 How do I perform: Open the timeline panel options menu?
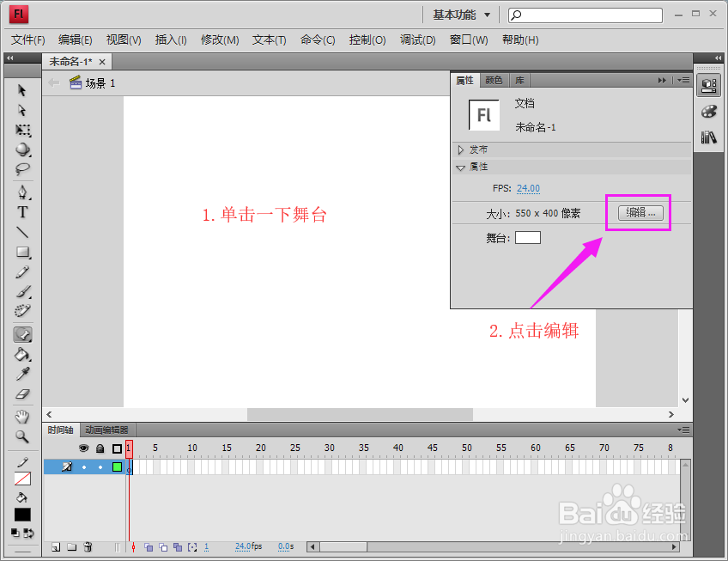point(683,430)
